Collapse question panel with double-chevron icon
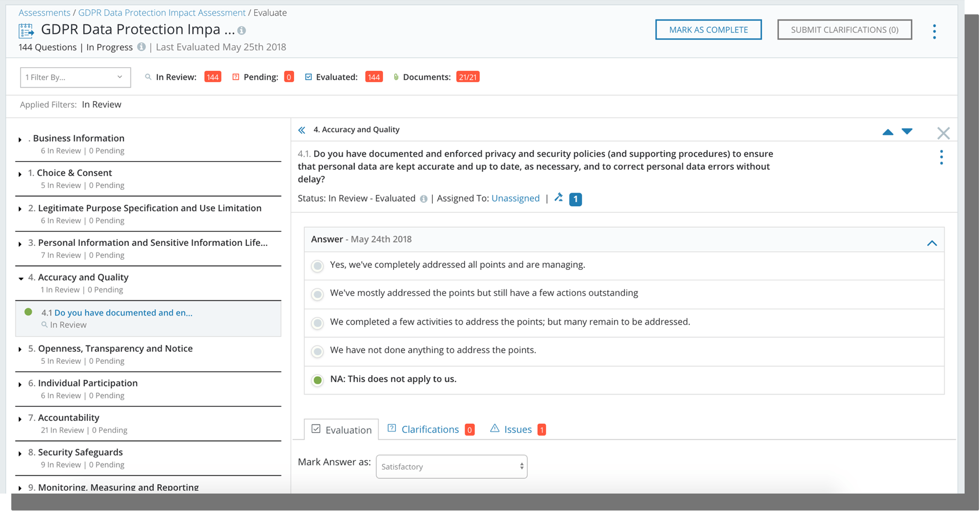The width and height of the screenshot is (980, 511). (302, 130)
